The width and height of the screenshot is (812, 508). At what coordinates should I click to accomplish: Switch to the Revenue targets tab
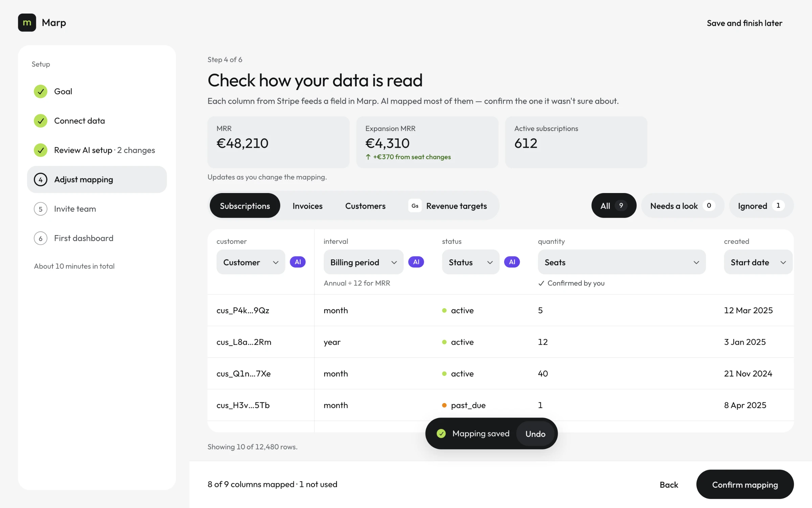pyautogui.click(x=448, y=206)
